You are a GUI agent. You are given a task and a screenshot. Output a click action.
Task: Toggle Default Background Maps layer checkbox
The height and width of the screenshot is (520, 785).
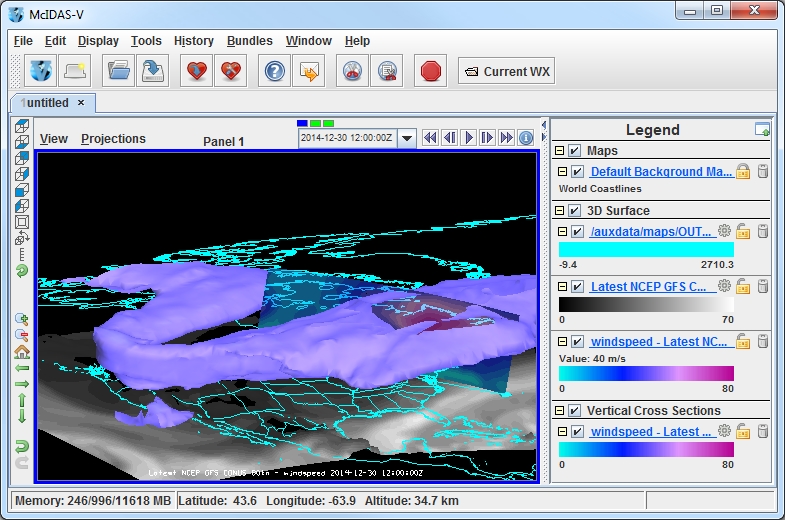pos(577,172)
